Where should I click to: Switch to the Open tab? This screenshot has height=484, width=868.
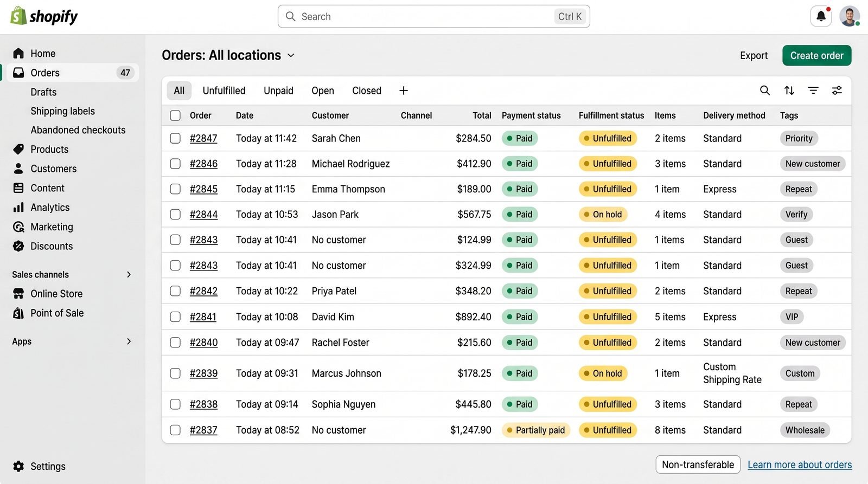click(323, 91)
